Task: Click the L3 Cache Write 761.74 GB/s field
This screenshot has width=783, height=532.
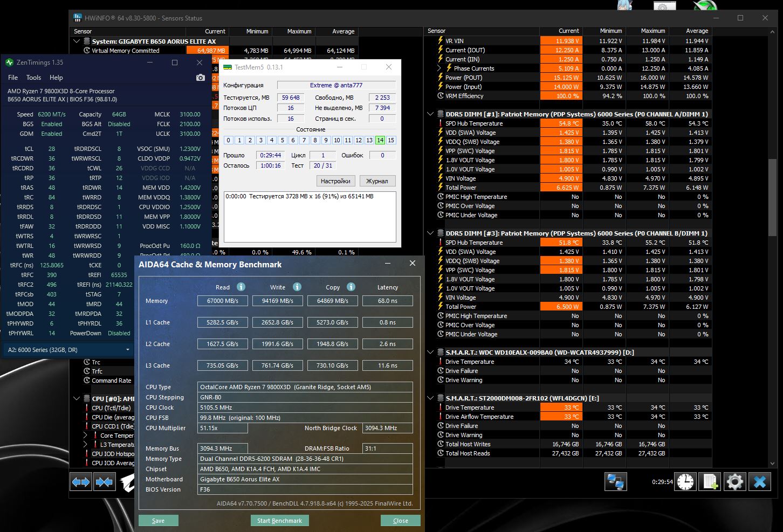Action: pyautogui.click(x=278, y=365)
